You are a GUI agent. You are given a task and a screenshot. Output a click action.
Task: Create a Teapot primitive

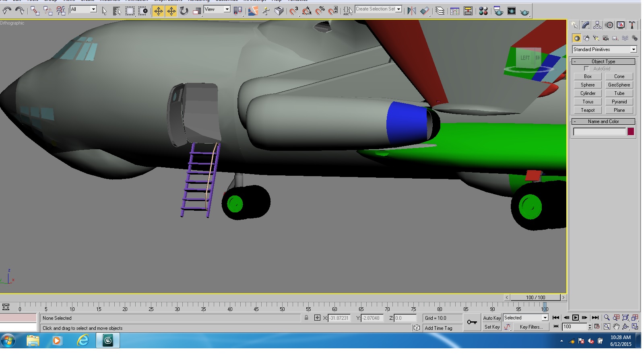pos(588,110)
